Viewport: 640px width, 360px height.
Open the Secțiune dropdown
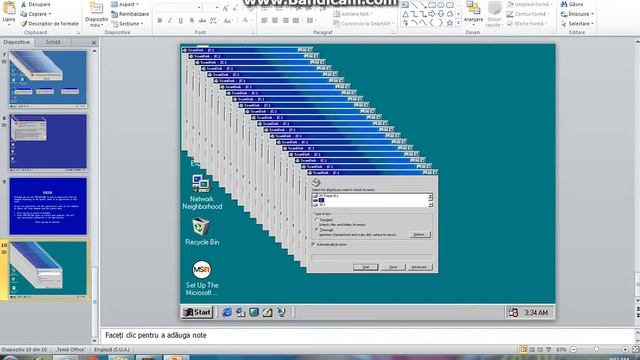tap(127, 24)
